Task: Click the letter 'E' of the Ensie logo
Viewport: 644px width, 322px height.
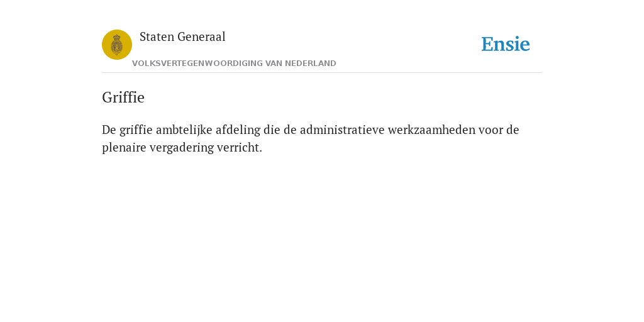Action: (487, 44)
